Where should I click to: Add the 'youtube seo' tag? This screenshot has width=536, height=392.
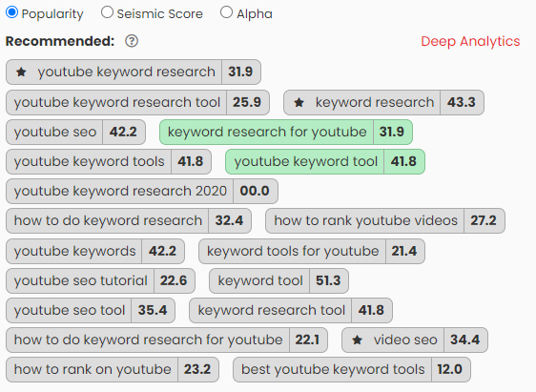(x=75, y=132)
